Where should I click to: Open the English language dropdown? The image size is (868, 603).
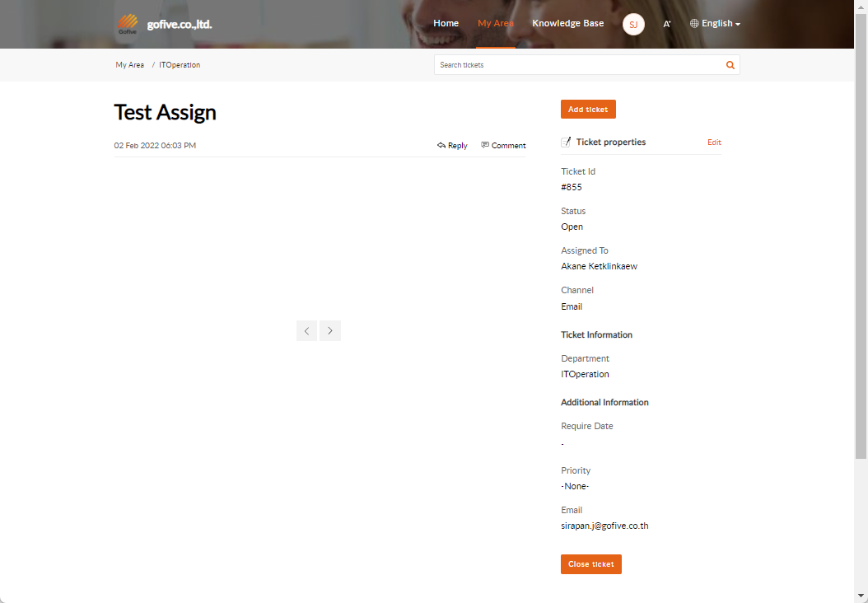click(715, 24)
